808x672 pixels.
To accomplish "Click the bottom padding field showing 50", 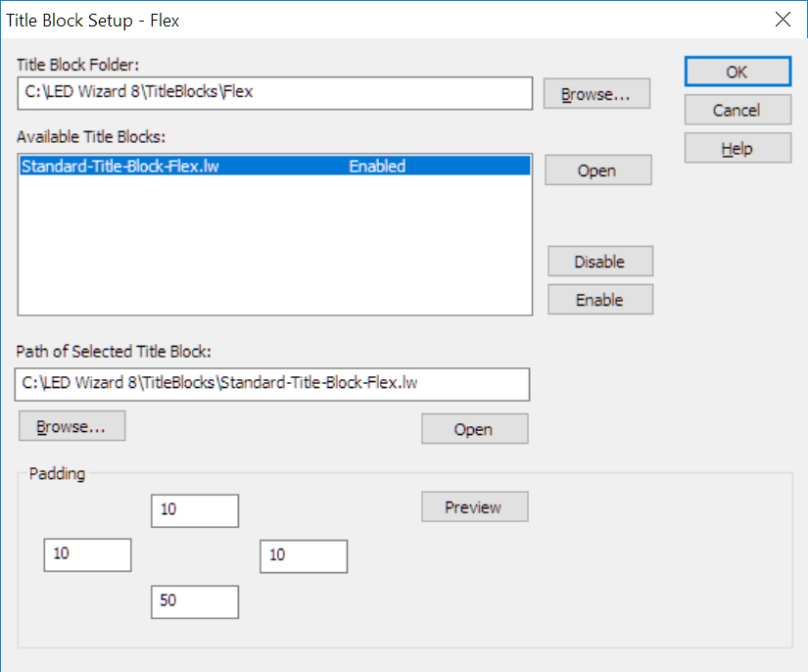I will click(195, 601).
